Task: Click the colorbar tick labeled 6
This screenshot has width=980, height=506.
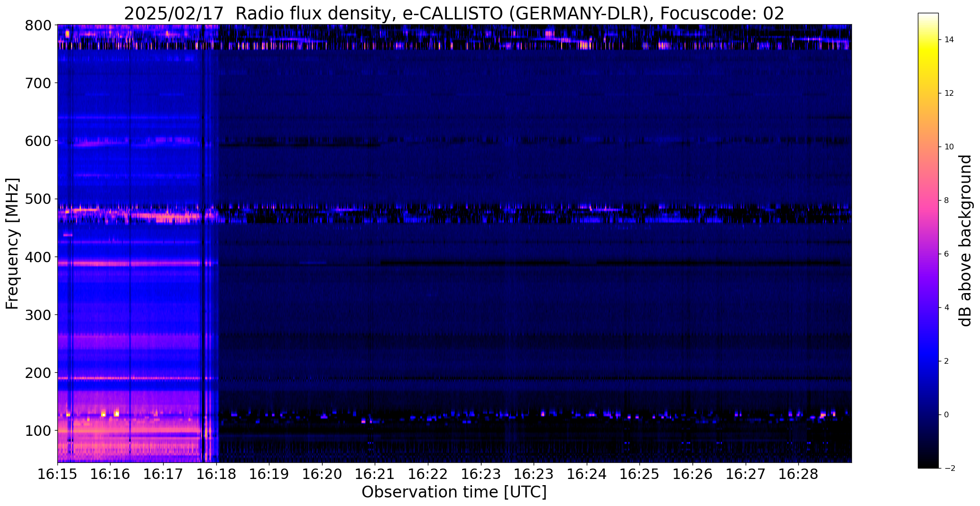Action: click(x=947, y=254)
